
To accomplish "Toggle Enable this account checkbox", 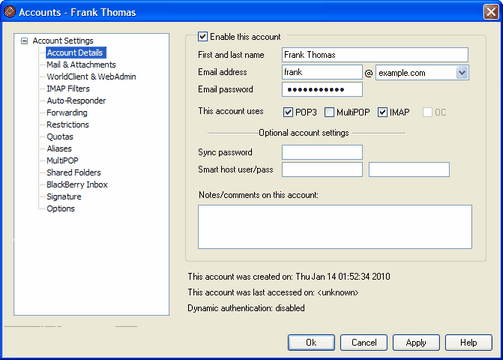I will [203, 36].
